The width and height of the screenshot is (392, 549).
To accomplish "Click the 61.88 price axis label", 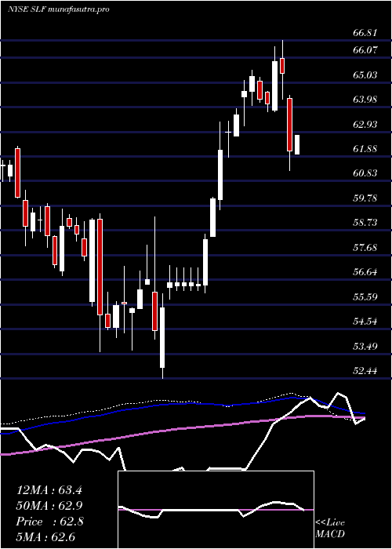I will (x=365, y=149).
